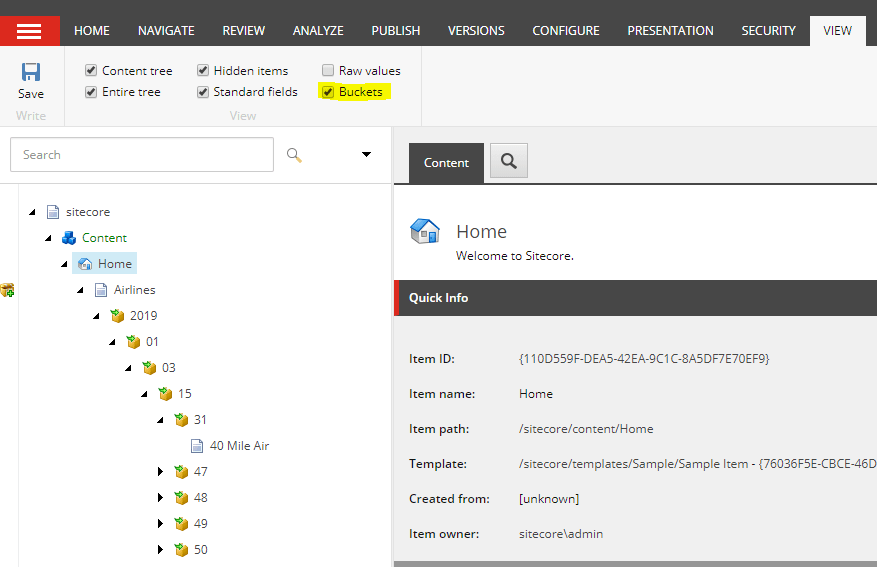Click the 01 bucket folder icon
This screenshot has height=567, width=877.
click(x=133, y=342)
